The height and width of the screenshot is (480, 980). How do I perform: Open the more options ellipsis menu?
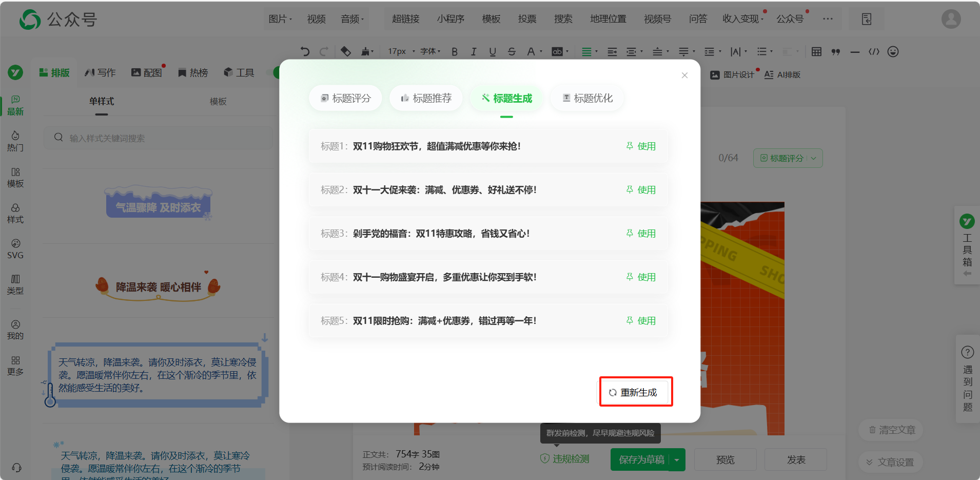click(828, 19)
